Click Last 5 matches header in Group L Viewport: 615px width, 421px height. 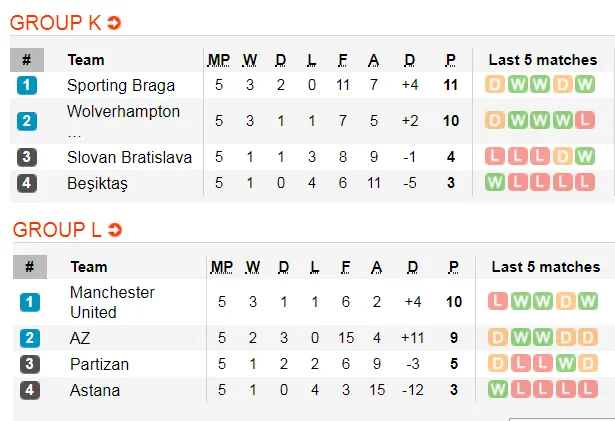pyautogui.click(x=545, y=267)
